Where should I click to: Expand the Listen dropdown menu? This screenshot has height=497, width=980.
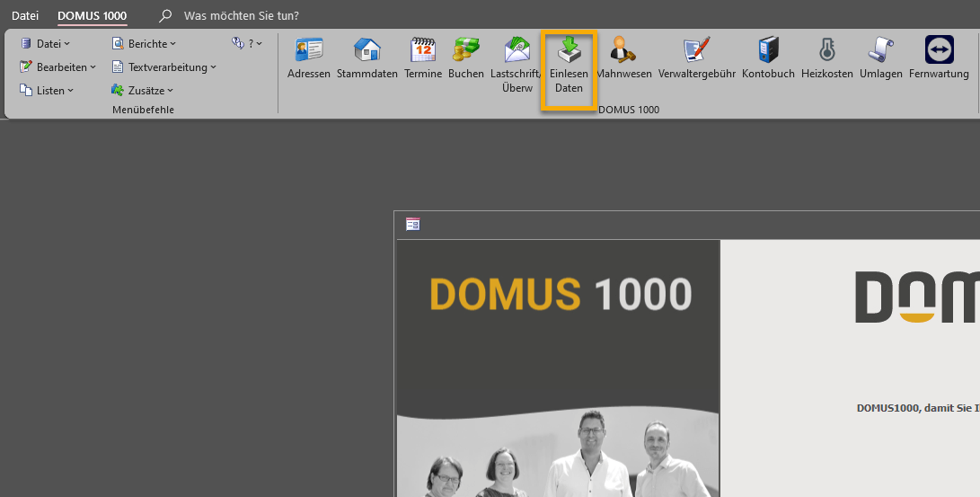point(47,91)
